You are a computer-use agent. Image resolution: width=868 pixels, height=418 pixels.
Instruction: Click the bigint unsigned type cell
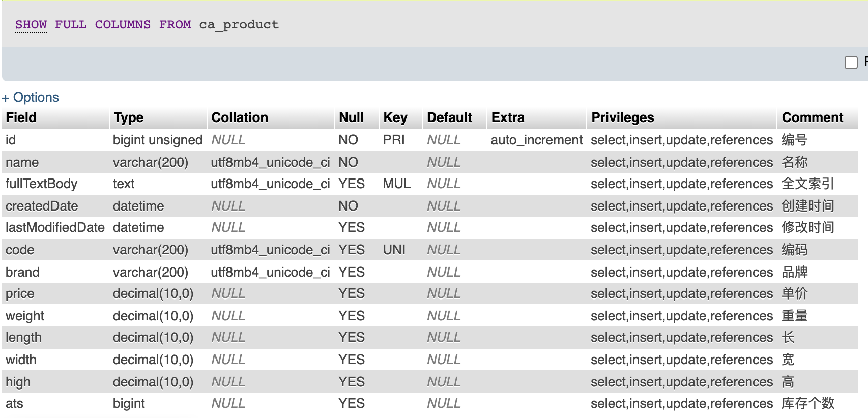[x=158, y=140]
